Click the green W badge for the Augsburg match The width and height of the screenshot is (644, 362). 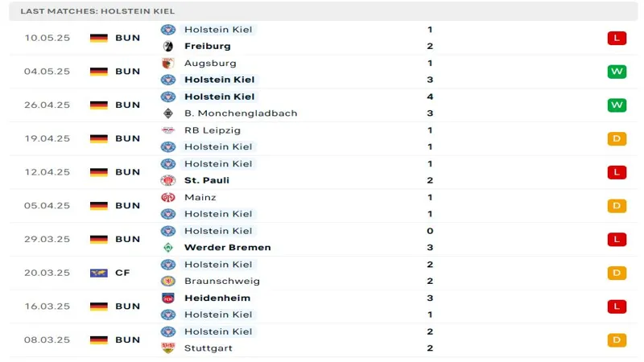click(617, 72)
